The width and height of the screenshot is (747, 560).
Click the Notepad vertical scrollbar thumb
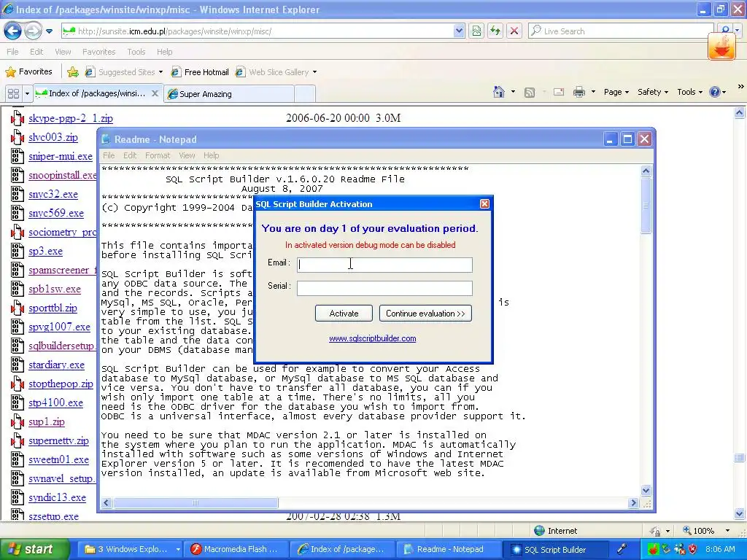(646, 206)
